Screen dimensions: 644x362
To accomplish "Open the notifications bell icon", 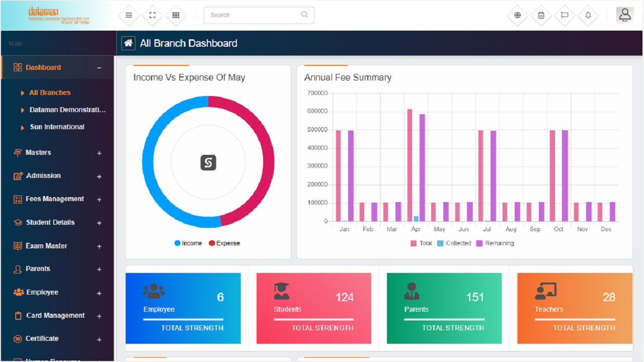I will point(588,15).
